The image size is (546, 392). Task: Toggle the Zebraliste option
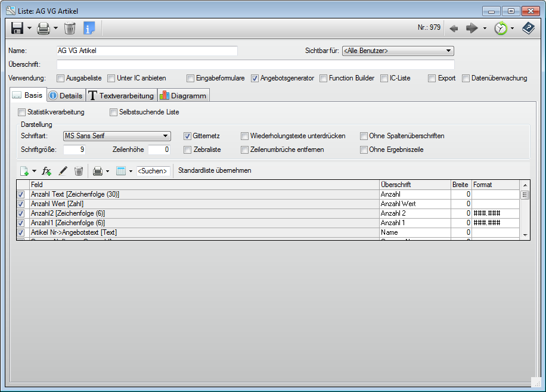188,149
